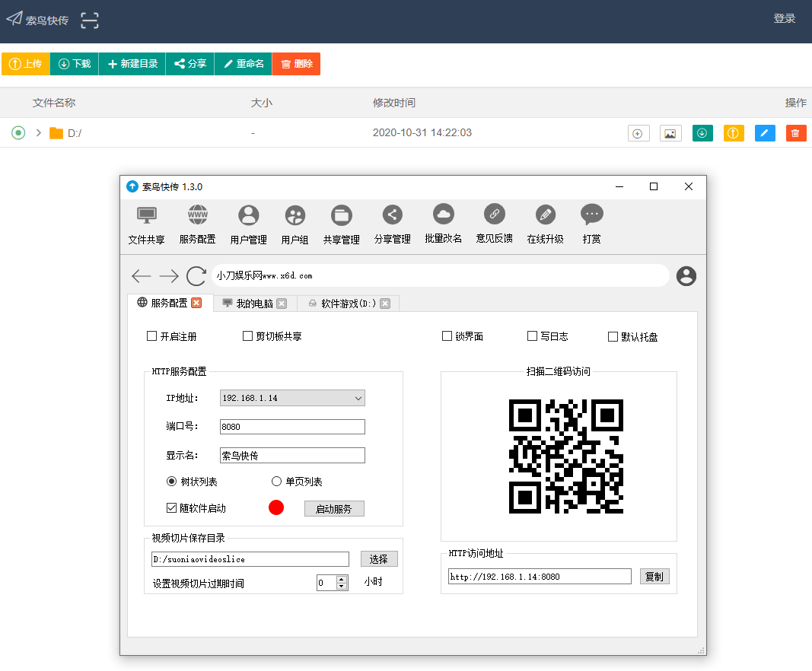This screenshot has height=671, width=812.
Task: Switch to the 软件游戏(D:) tab
Action: click(x=342, y=304)
